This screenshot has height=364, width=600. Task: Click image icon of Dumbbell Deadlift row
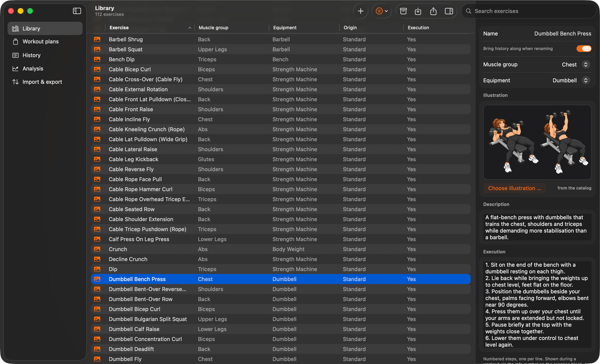97,349
